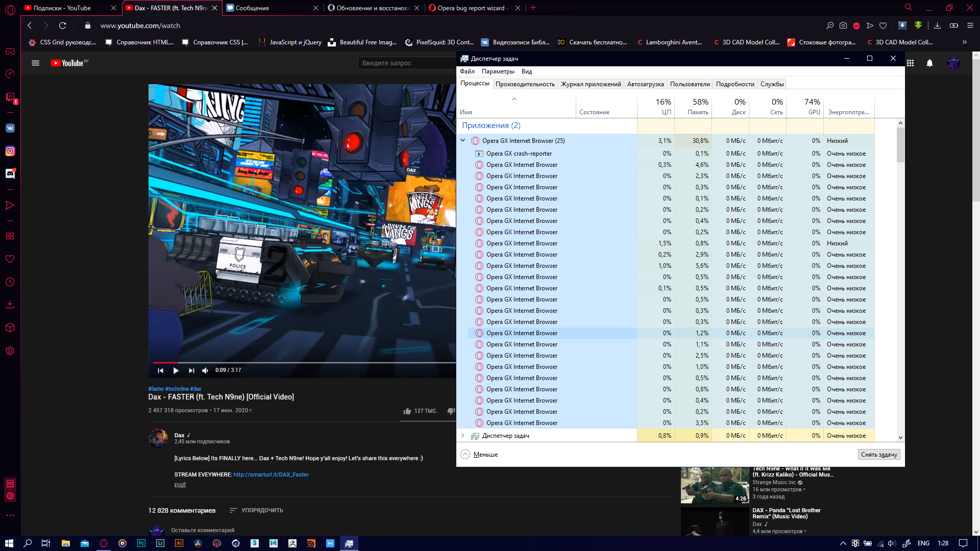Viewport: 980px width, 551px height.
Task: Switch to Подписки - YouTube browser tab
Action: pyautogui.click(x=70, y=8)
